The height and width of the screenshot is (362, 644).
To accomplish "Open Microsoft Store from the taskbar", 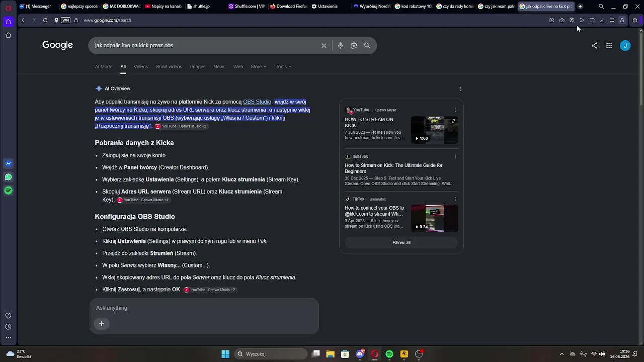I will (x=345, y=354).
